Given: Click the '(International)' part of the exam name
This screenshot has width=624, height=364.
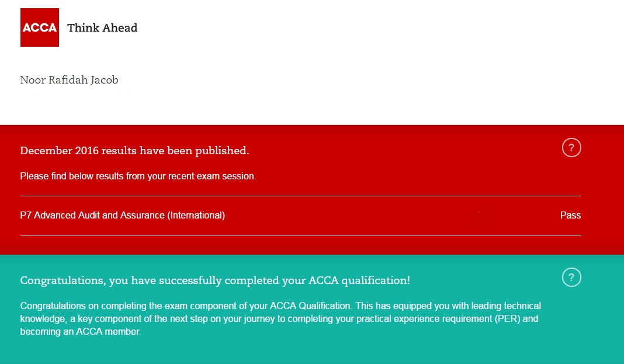Looking at the screenshot, I should coord(196,216).
